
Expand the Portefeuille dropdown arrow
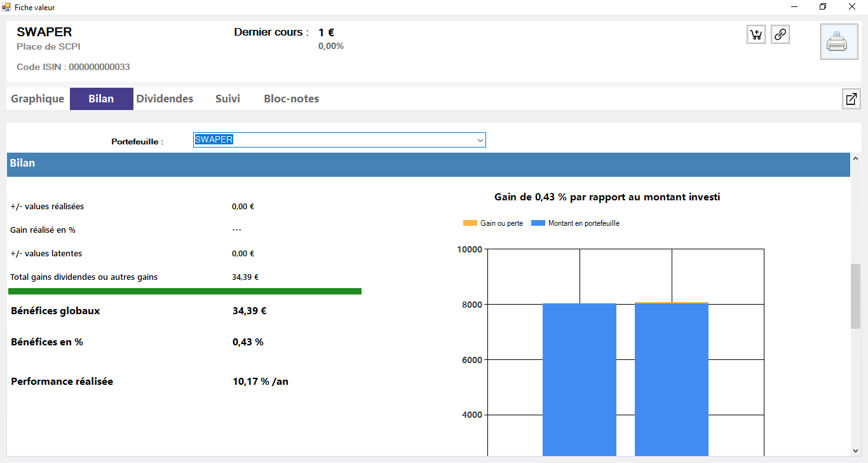[x=480, y=141]
